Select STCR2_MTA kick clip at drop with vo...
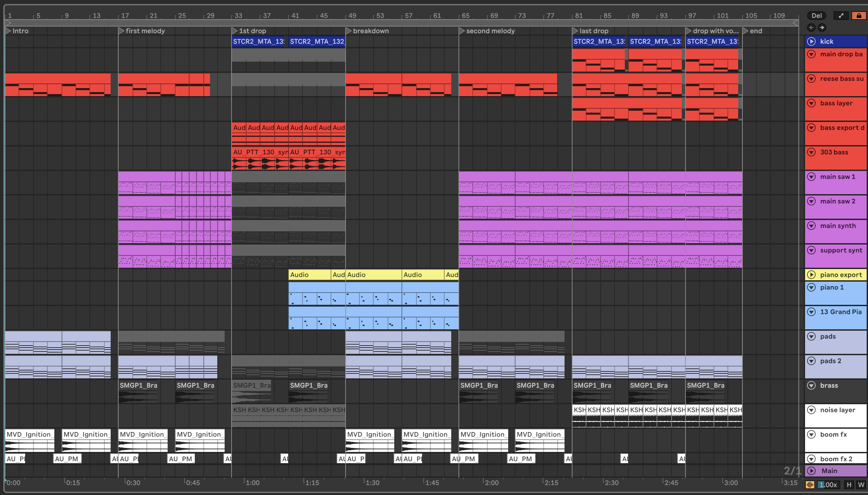Image resolution: width=868 pixels, height=495 pixels. pyautogui.click(x=712, y=41)
